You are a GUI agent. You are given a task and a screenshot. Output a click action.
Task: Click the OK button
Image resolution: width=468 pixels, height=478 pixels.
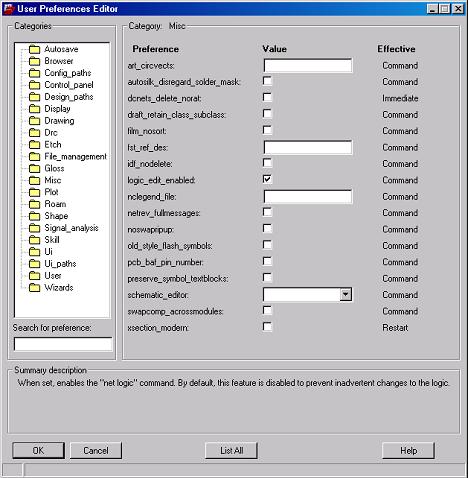[x=38, y=451]
